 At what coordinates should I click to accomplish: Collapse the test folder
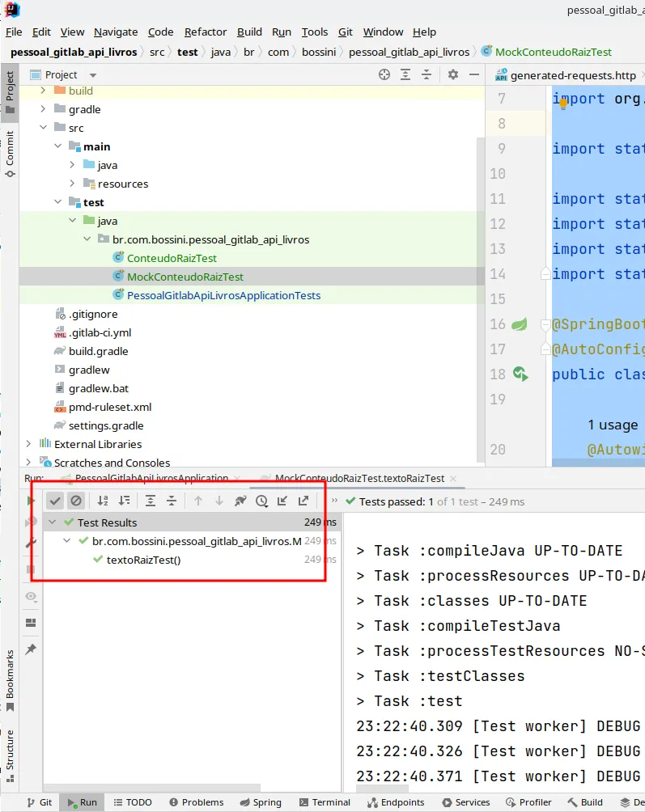[57, 202]
